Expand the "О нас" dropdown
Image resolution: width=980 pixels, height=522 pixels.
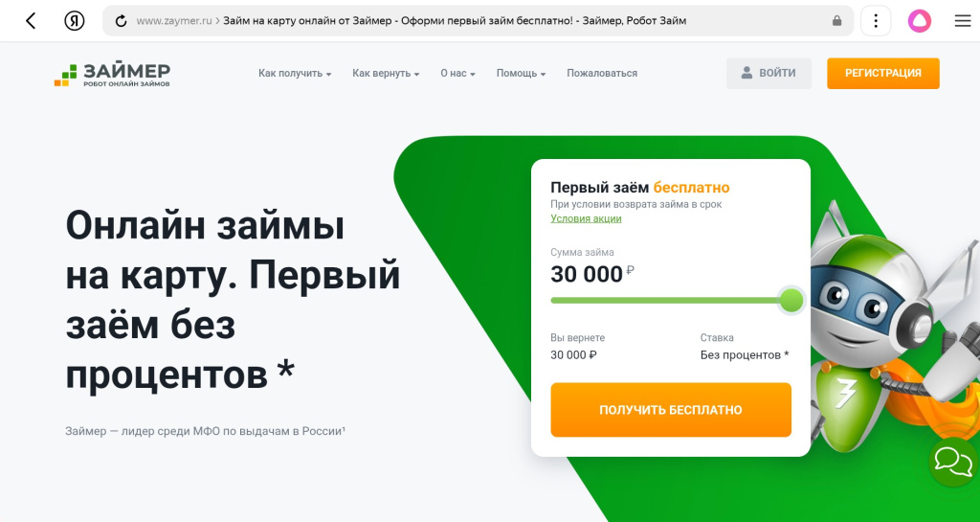[457, 74]
